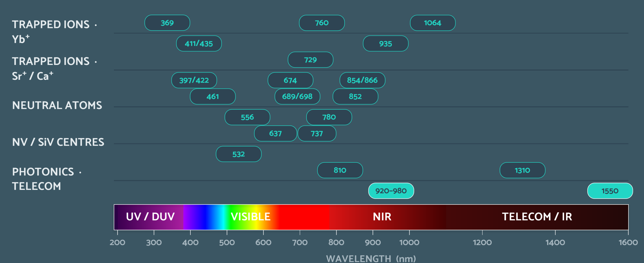Screen dimensions: 644x263
Task: Select the NIR spectrum band
Action: (x=382, y=217)
